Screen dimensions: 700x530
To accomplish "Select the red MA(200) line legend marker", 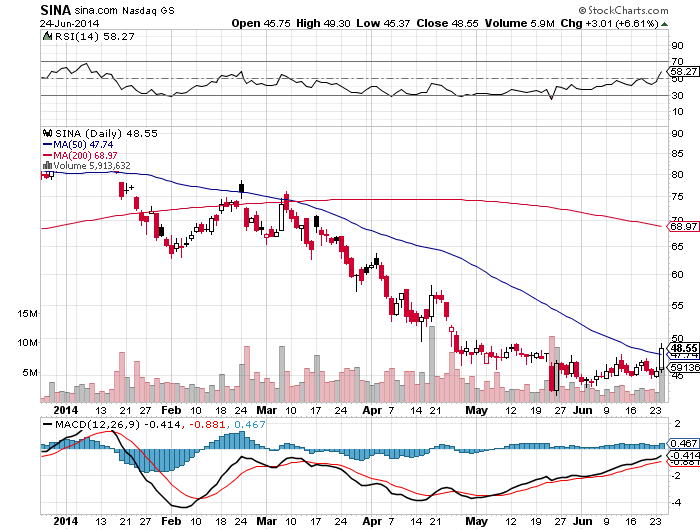I will (47, 155).
